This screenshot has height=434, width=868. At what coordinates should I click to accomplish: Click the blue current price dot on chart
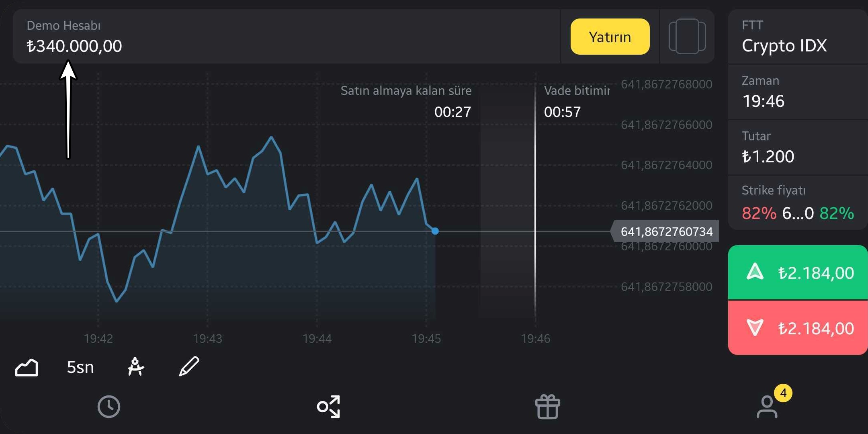435,231
